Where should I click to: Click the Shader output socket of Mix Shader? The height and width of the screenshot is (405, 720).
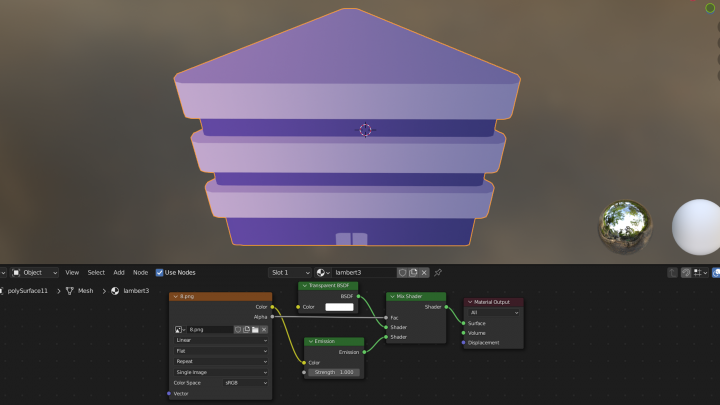point(446,307)
